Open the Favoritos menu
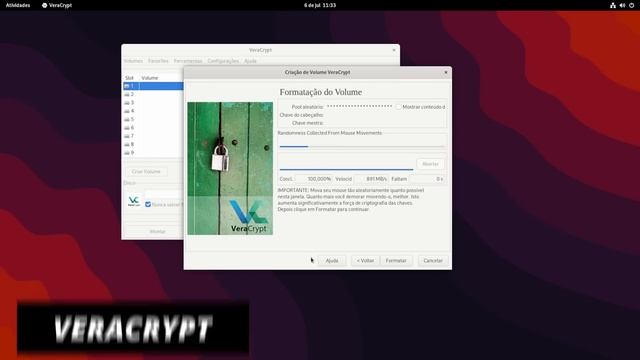 [x=158, y=61]
